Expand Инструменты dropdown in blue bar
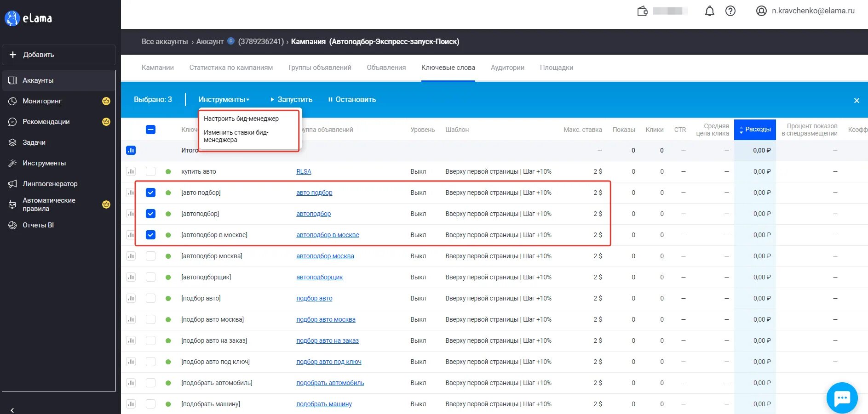The image size is (868, 414). click(224, 99)
